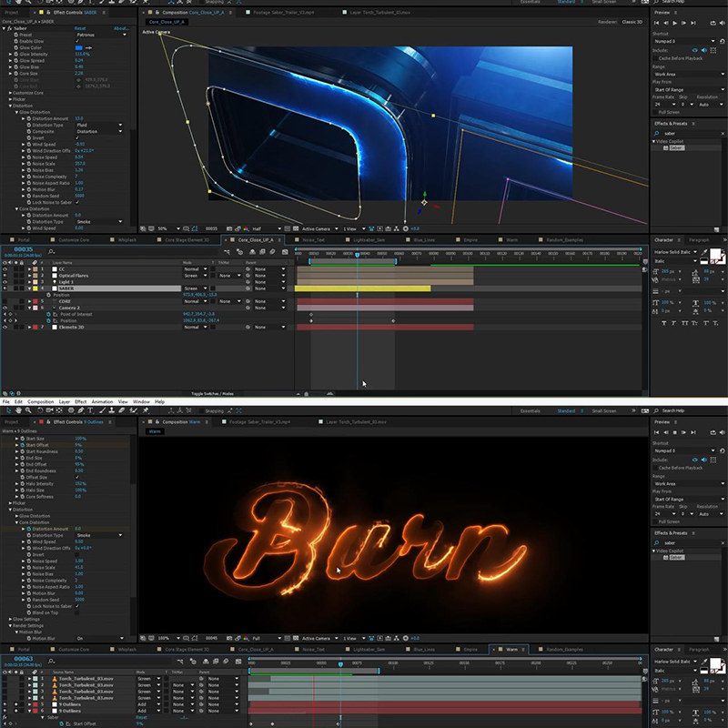Expand the Flicker section in upper Effect Controls

pyautogui.click(x=10, y=99)
